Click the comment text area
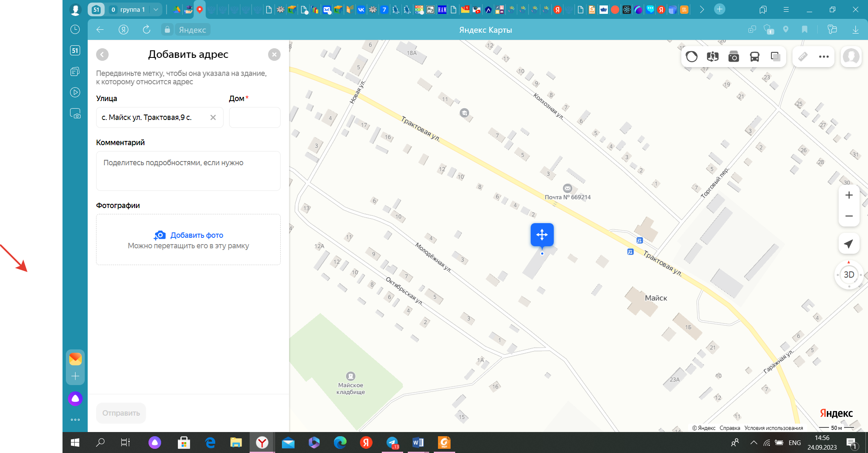Viewport: 868px width, 453px height. pyautogui.click(x=188, y=171)
